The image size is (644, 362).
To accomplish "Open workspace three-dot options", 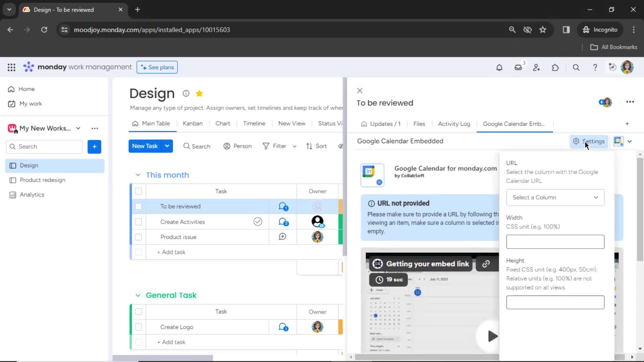I will tap(95, 128).
